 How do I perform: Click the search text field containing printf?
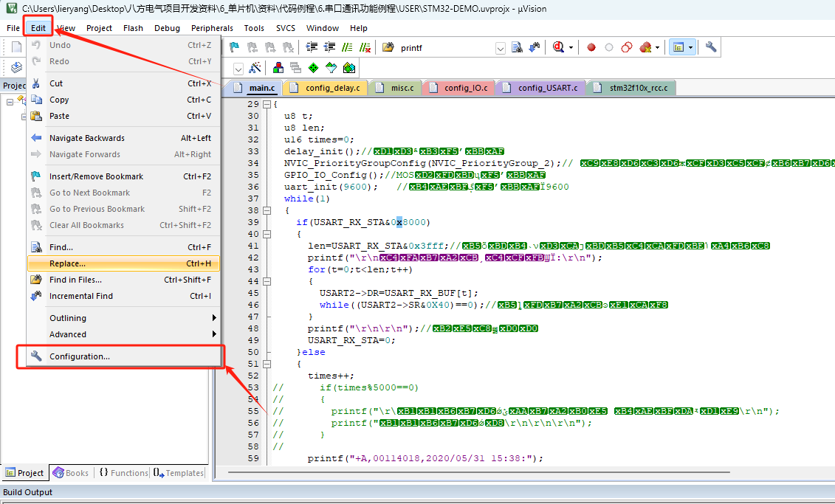(x=446, y=48)
